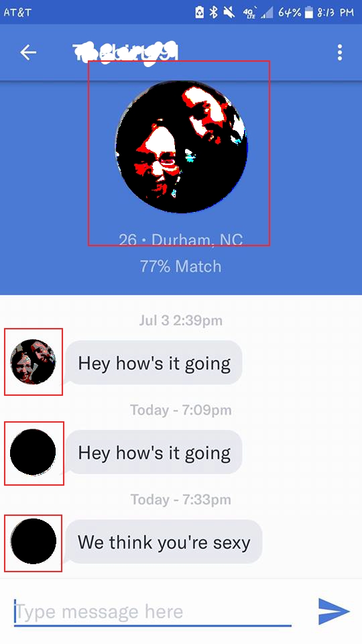Open the three-dot overflow menu
The width and height of the screenshot is (362, 644).
(x=339, y=52)
